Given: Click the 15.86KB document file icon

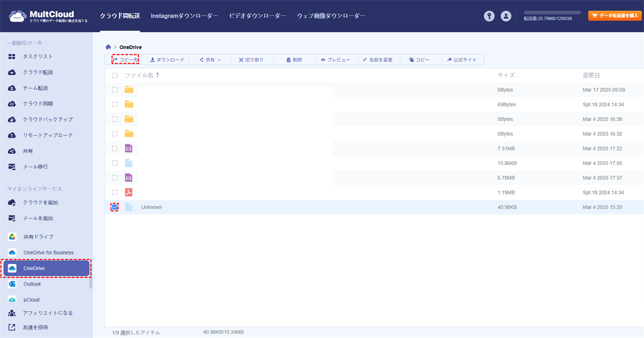Looking at the screenshot, I should [x=129, y=163].
